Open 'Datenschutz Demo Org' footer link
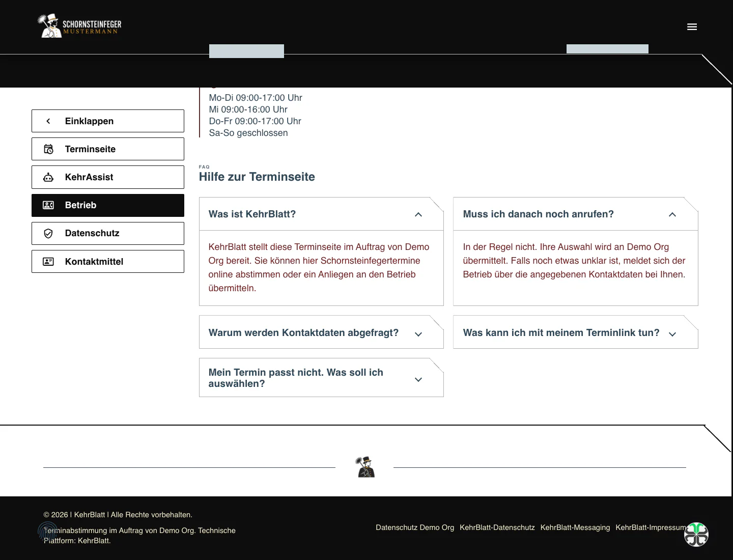The image size is (733, 560). point(415,527)
